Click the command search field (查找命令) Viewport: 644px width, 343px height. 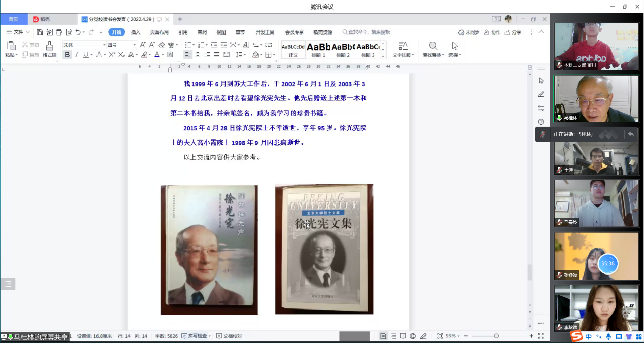pyautogui.click(x=366, y=32)
